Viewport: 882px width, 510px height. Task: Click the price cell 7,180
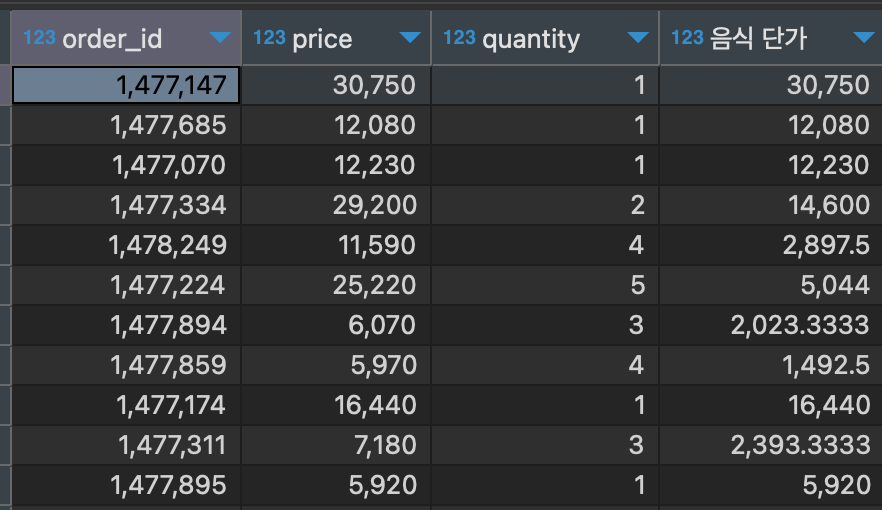click(336, 444)
